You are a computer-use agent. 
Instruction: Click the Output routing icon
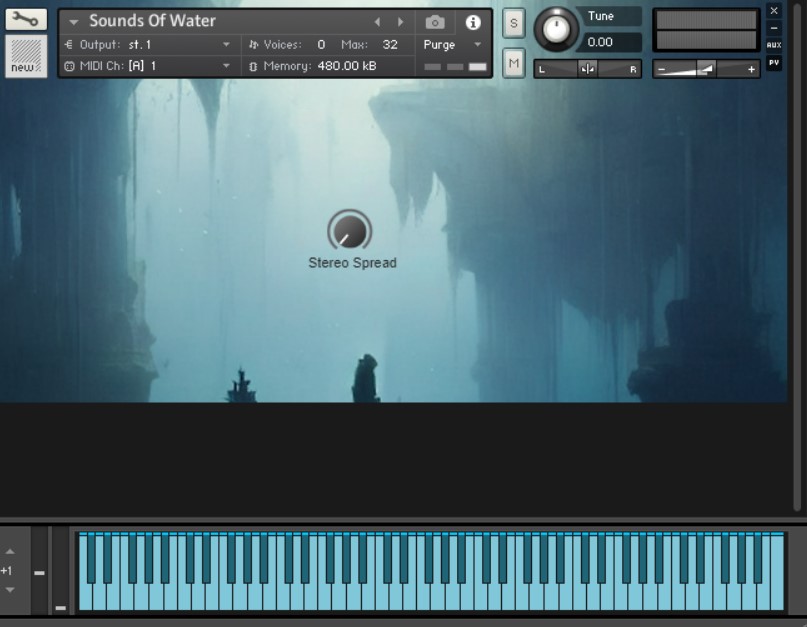click(x=68, y=45)
